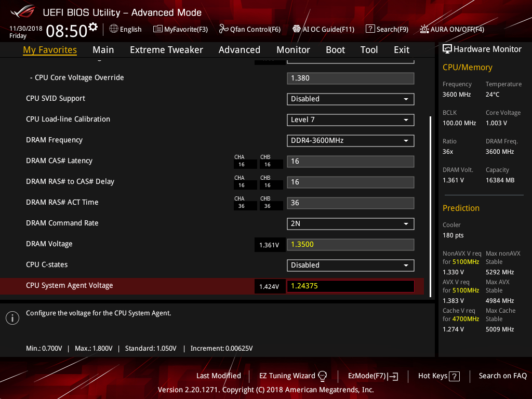Click the AURA light icon

pos(424,29)
